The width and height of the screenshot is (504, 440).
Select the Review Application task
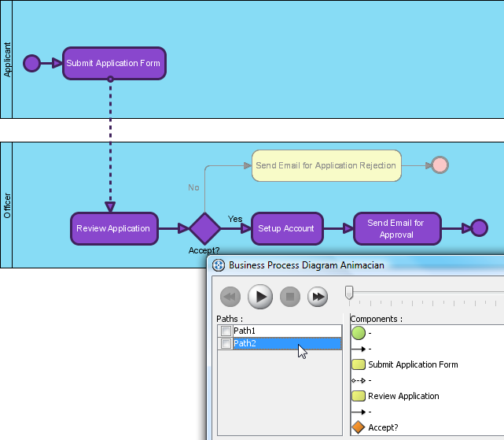point(114,228)
